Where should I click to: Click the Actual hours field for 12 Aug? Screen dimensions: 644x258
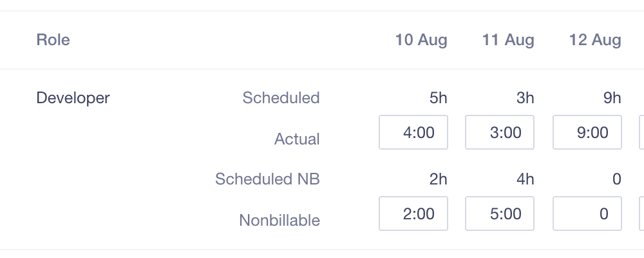pos(587,132)
